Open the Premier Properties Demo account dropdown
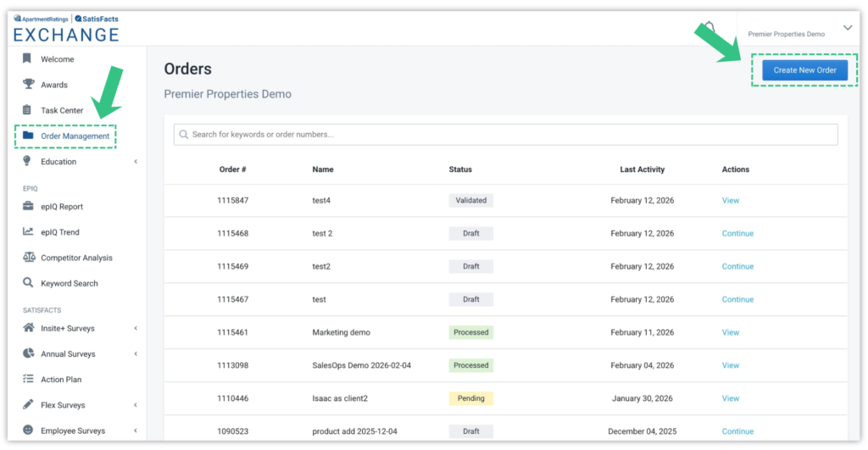The image size is (868, 450). coord(847,28)
